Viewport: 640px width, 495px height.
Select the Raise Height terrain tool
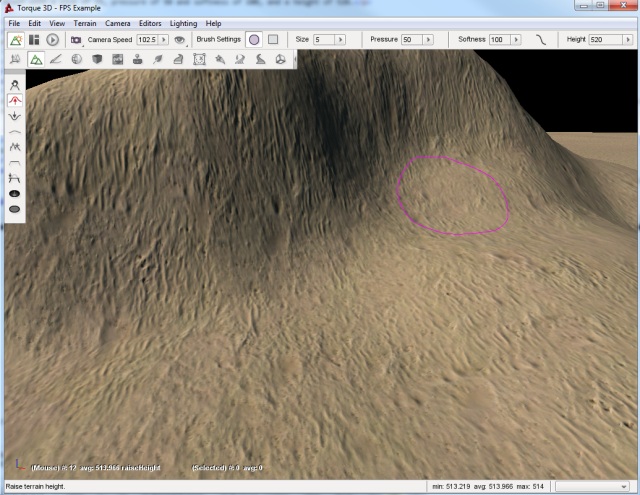click(x=15, y=101)
